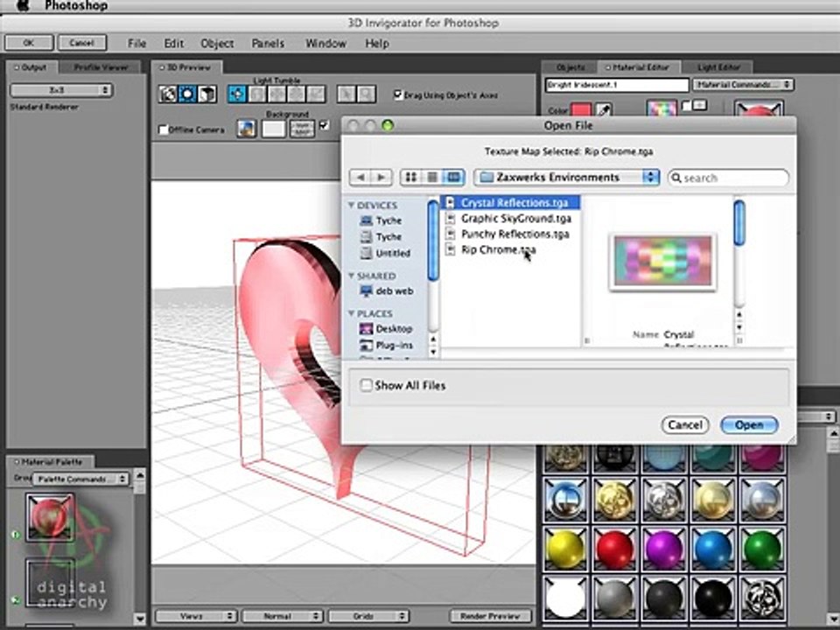This screenshot has height=630, width=840.
Task: Collapse the SHARED sidebar section
Action: (x=352, y=276)
